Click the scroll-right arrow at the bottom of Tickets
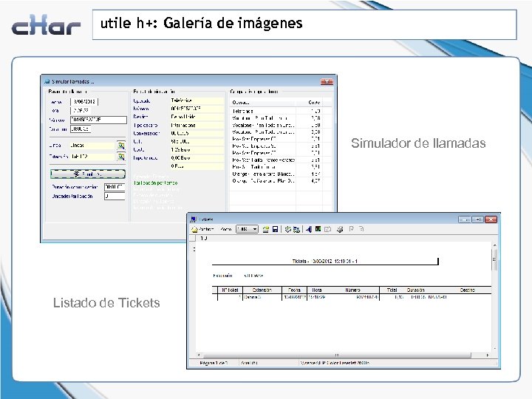Screen dimensions: 532x399 pos(488,355)
